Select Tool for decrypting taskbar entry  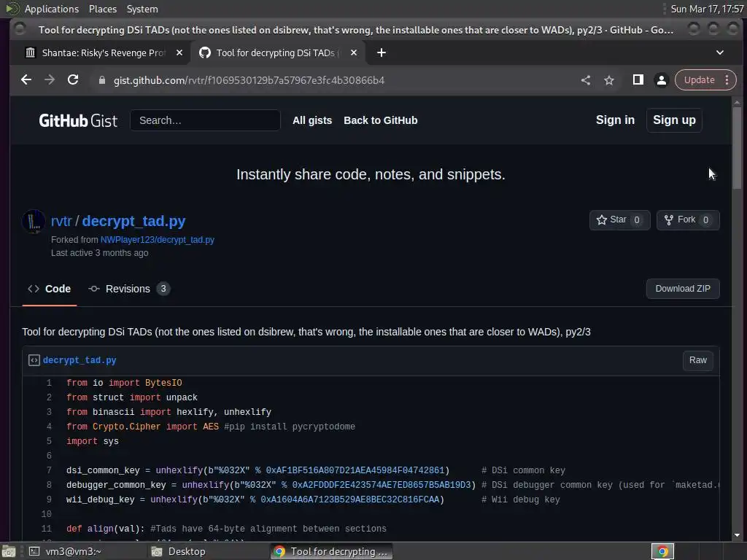tap(332, 551)
